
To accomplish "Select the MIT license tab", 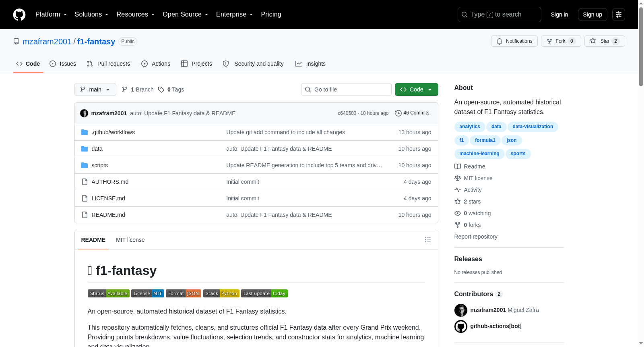I will [130, 240].
